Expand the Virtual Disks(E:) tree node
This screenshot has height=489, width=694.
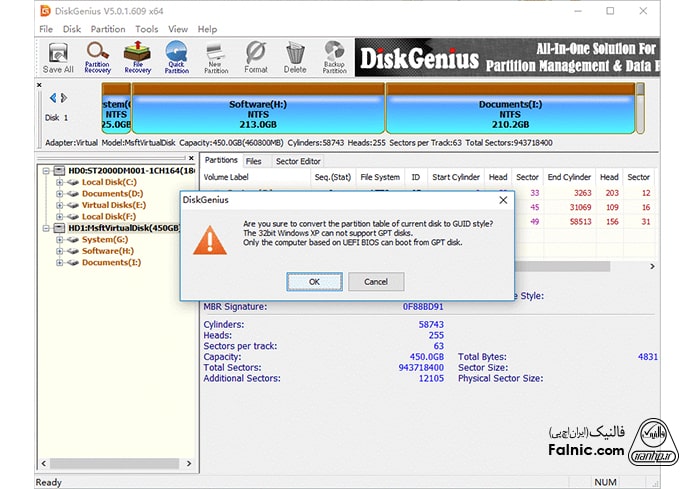click(x=60, y=205)
